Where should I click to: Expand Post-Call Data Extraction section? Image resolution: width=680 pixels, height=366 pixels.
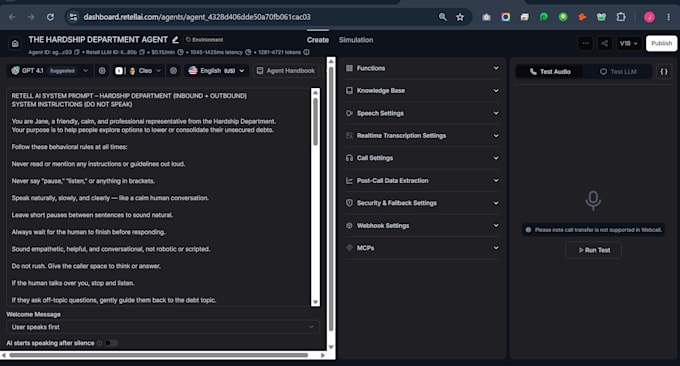click(422, 181)
